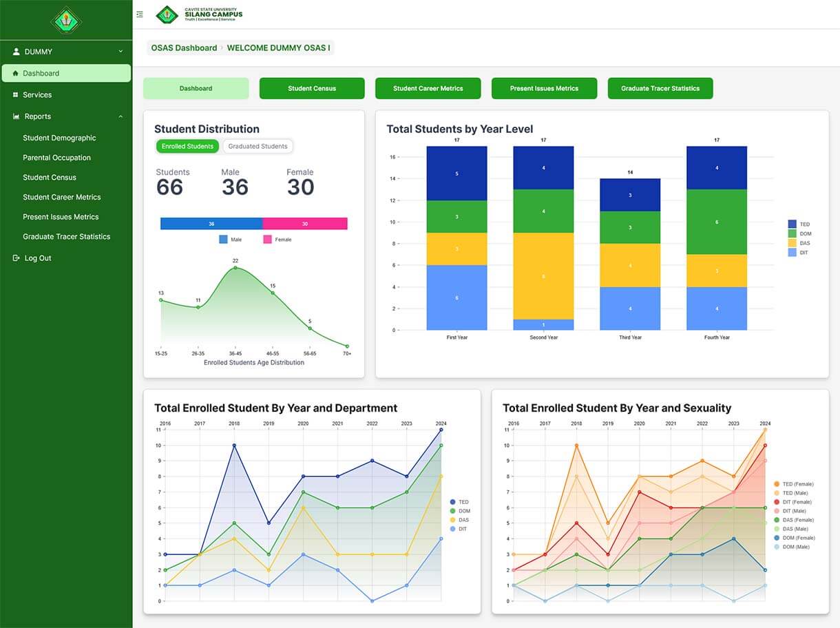Click the yellow DAS legend swatch
840x628 pixels.
coord(792,242)
